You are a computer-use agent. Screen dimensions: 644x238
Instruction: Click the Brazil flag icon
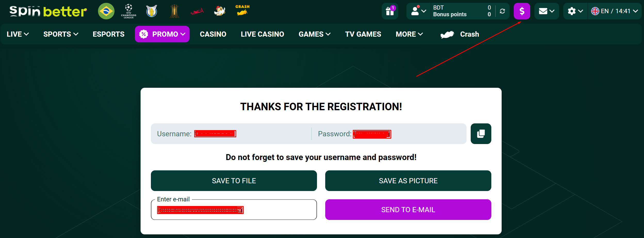[106, 11]
